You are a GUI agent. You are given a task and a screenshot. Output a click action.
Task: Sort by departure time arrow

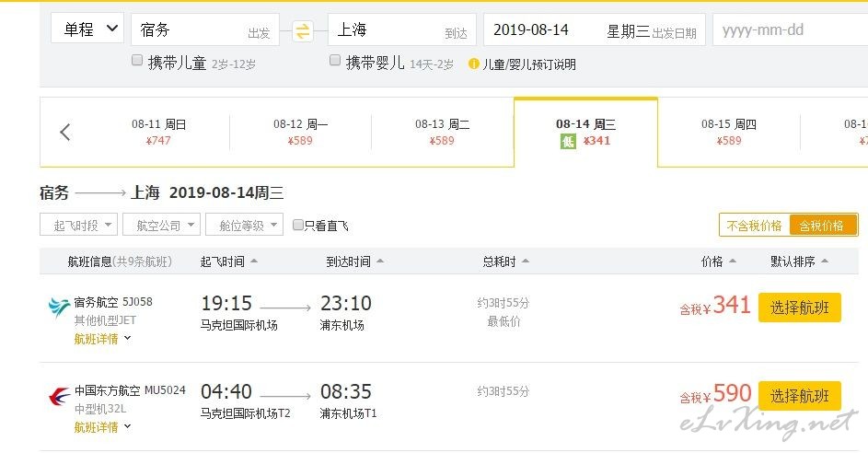point(254,261)
